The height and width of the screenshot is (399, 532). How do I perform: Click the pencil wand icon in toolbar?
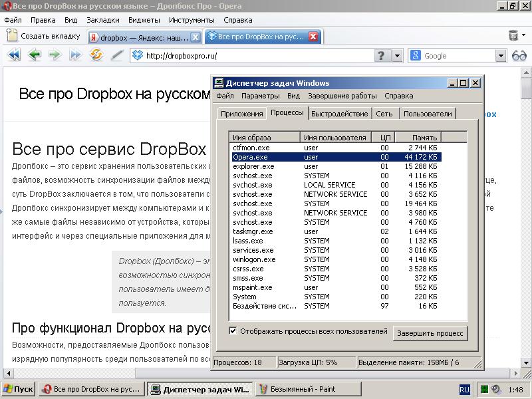pos(117,55)
